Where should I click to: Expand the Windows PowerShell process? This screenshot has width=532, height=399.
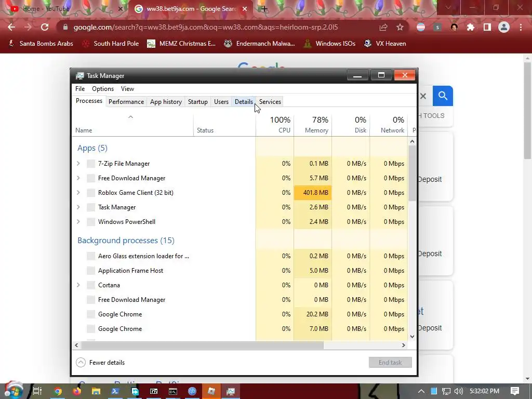pyautogui.click(x=78, y=222)
